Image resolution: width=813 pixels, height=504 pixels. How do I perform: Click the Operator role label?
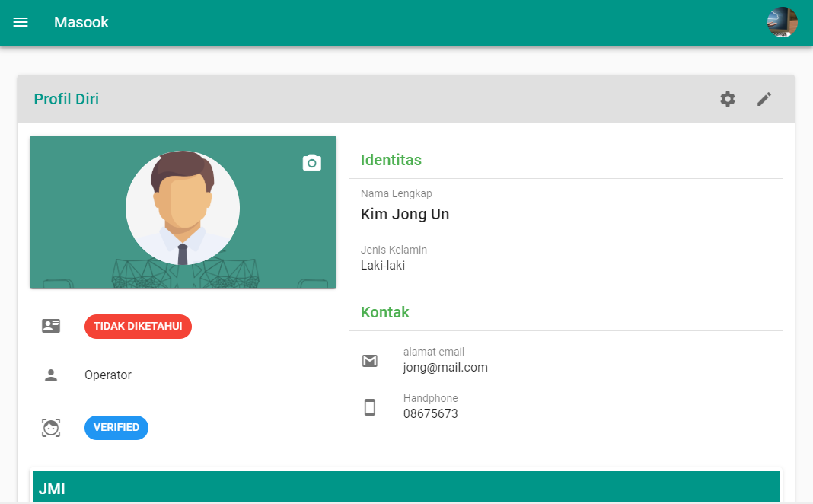[108, 375]
